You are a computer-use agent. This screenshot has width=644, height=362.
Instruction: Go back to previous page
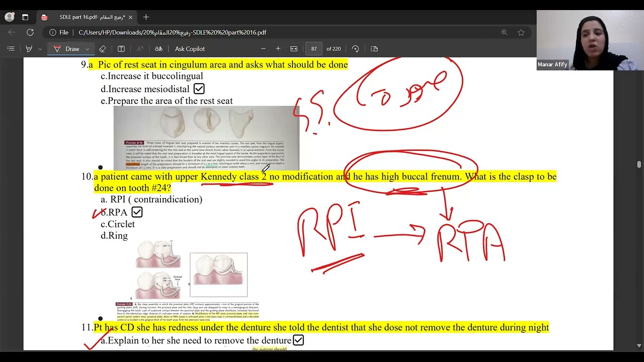click(12, 32)
